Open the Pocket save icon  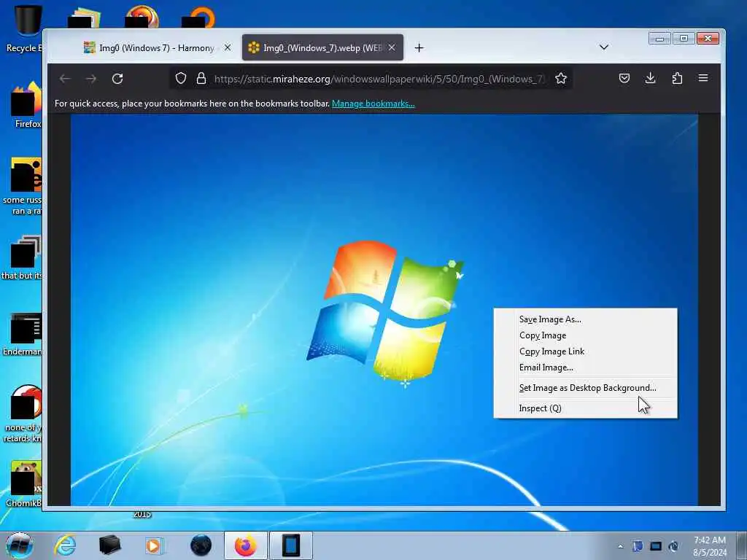[x=624, y=78]
